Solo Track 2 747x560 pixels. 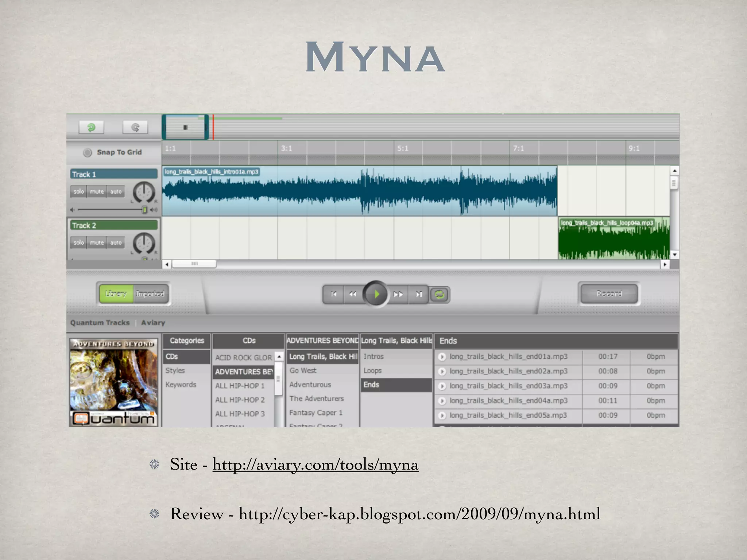click(79, 242)
